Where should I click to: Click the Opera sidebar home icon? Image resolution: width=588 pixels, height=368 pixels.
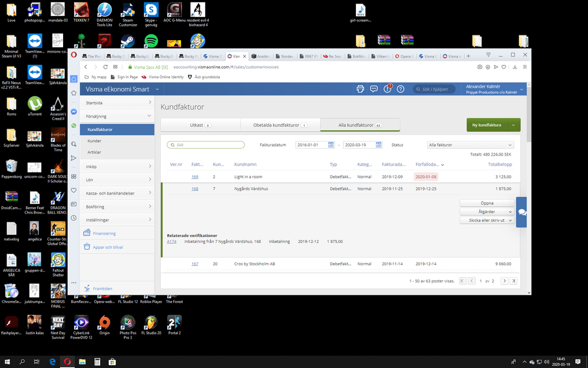pos(74,79)
